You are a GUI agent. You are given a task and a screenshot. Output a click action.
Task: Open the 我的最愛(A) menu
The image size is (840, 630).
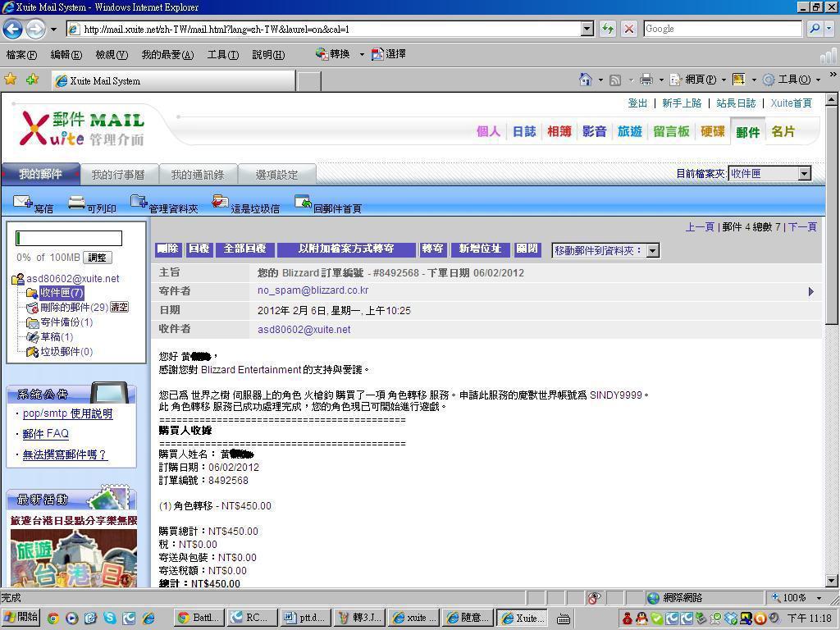pos(167,55)
